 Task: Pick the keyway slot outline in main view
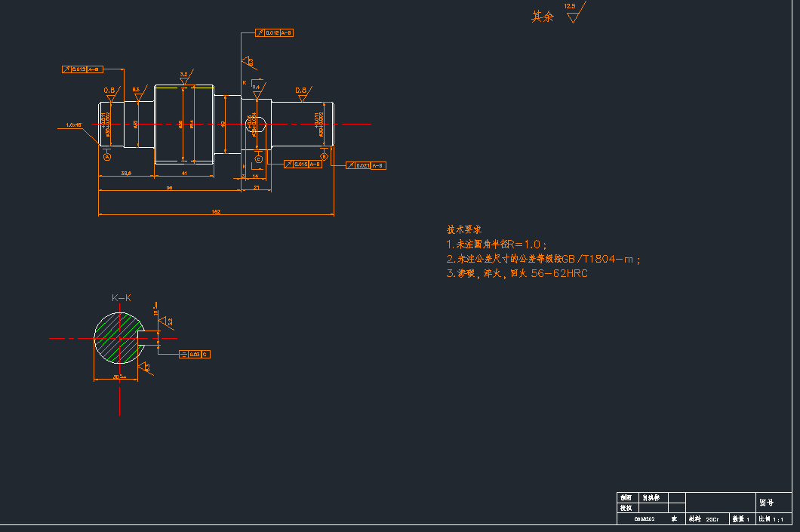[x=256, y=125]
